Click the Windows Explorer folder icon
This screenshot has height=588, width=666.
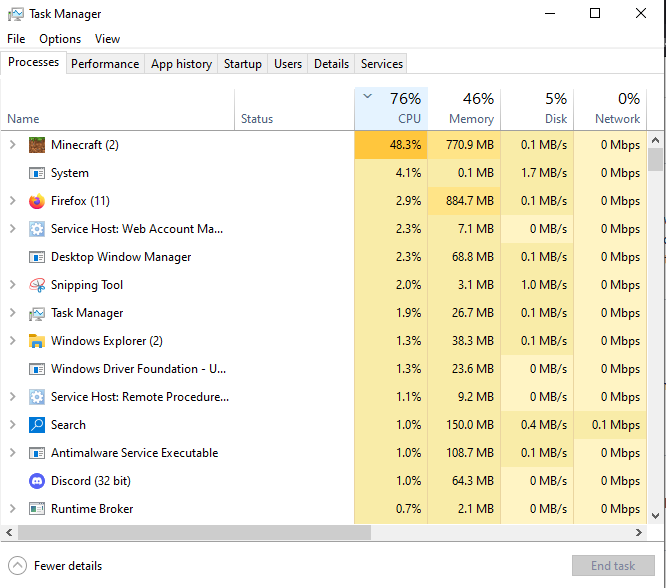tap(37, 341)
